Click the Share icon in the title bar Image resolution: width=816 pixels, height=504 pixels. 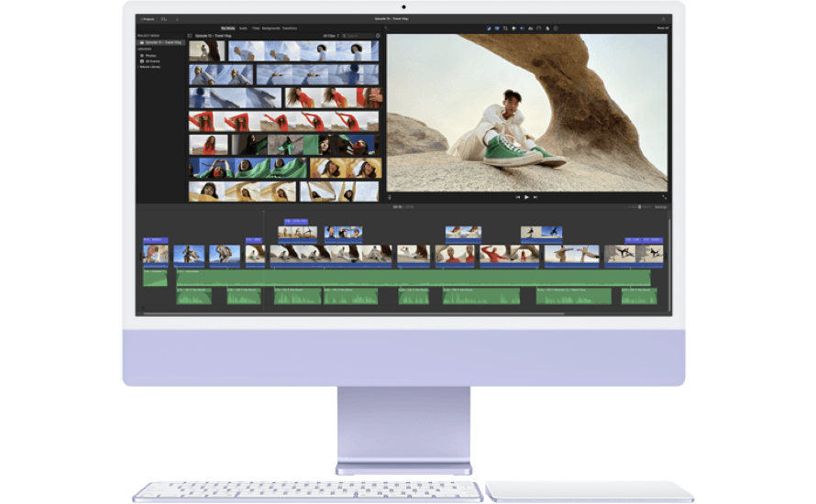(663, 18)
